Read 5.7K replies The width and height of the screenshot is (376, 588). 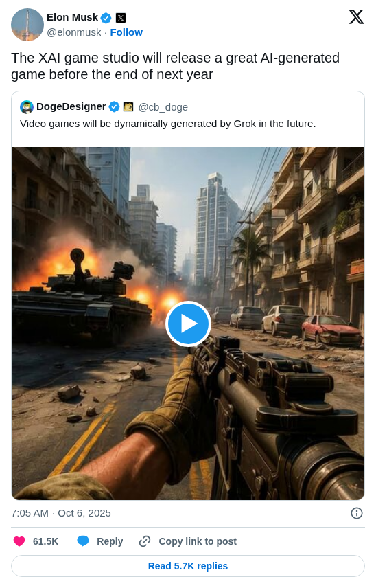[188, 566]
